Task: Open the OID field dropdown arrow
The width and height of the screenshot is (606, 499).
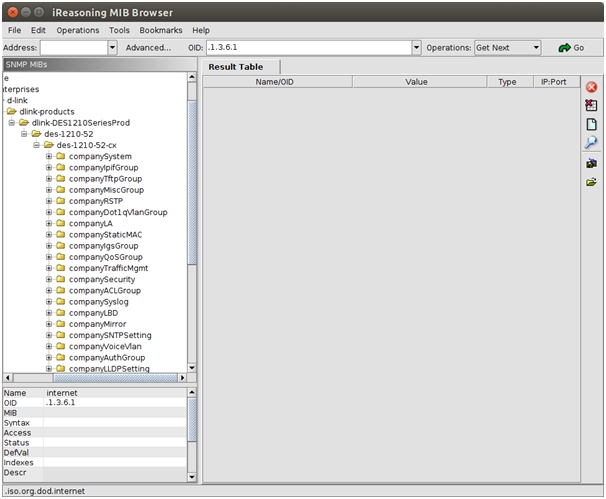Action: pyautogui.click(x=416, y=47)
